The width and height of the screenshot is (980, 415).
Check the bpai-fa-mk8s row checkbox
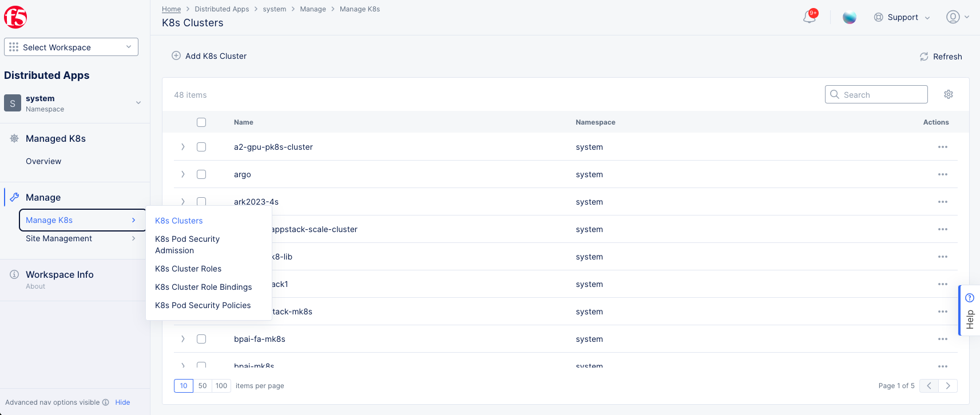pyautogui.click(x=201, y=339)
